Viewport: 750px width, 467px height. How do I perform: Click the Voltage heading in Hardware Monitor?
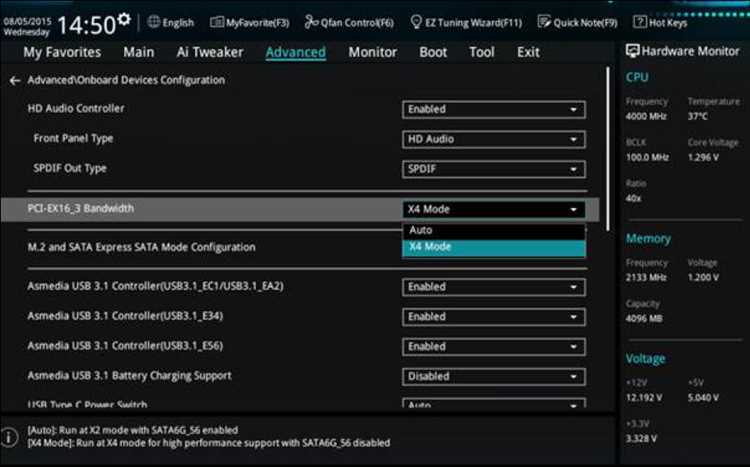(645, 358)
